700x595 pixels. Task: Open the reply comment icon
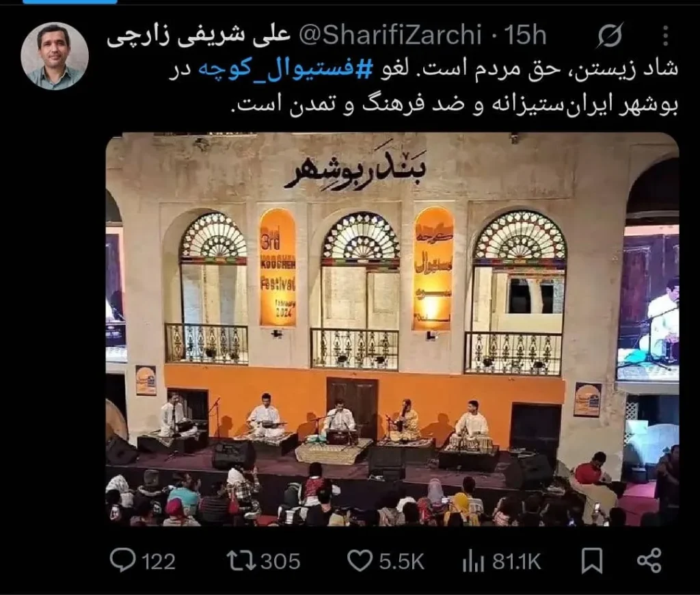pyautogui.click(x=122, y=561)
